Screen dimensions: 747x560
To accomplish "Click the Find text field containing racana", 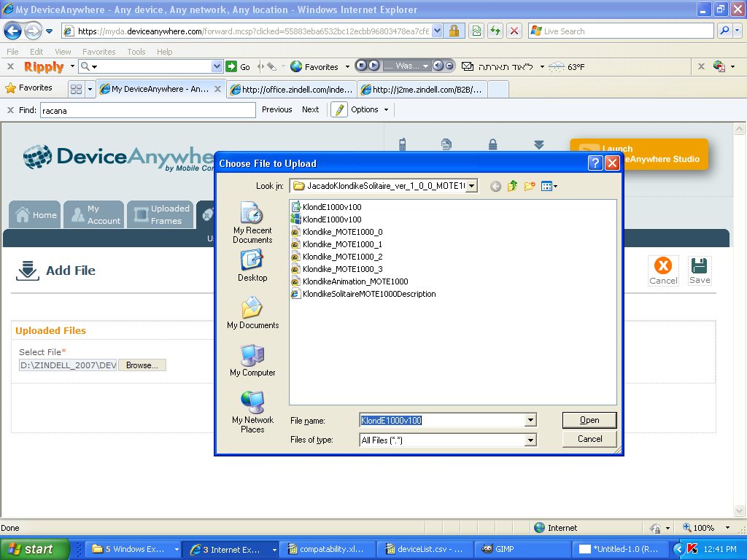I will [x=147, y=111].
